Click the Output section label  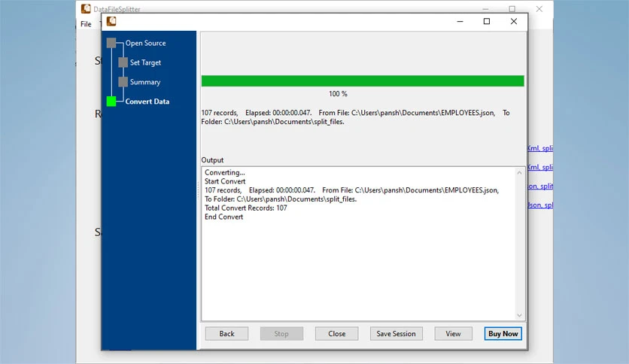tap(212, 160)
